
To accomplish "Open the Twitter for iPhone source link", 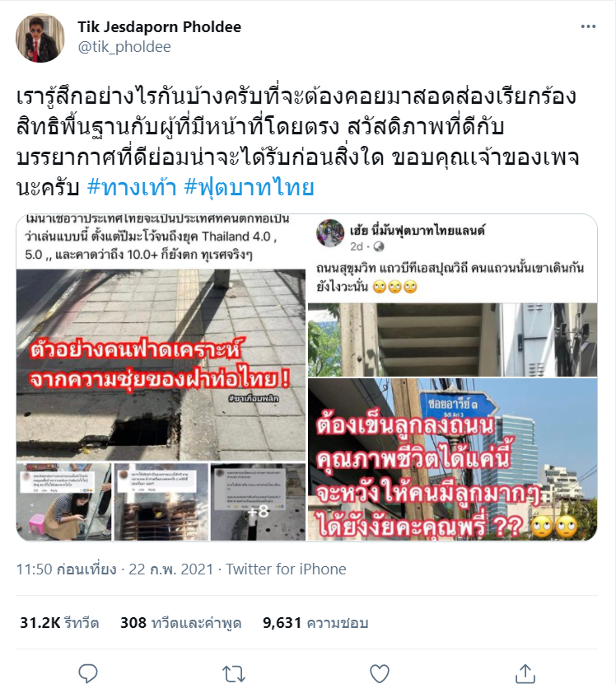I will 286,569.
